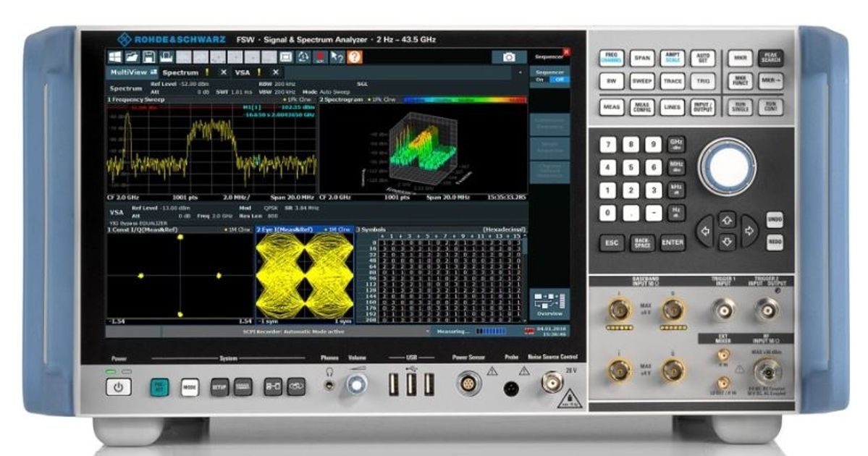This screenshot has width=868, height=456.
Task: Save settings via the save icon
Action: point(149,56)
